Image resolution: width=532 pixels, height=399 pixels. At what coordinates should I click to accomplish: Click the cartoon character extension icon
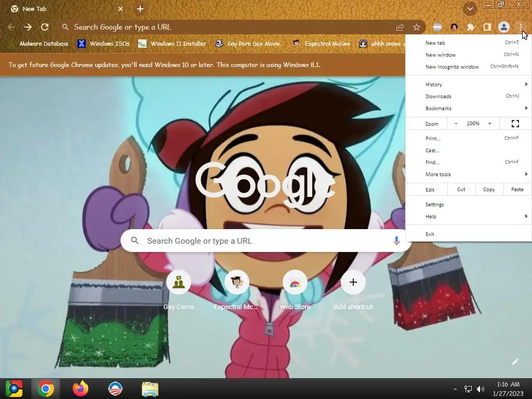[x=454, y=27]
